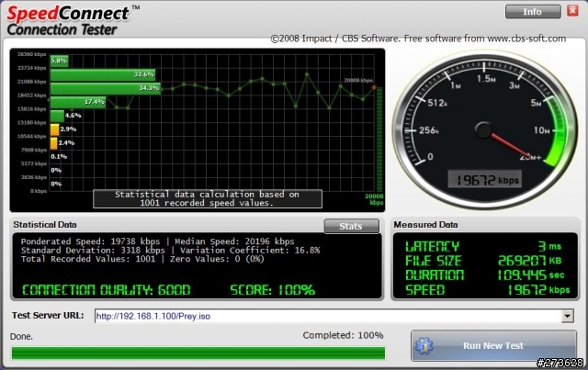Select the 34.3% histogram bar
Screen dimensions: 588x370
106,88
